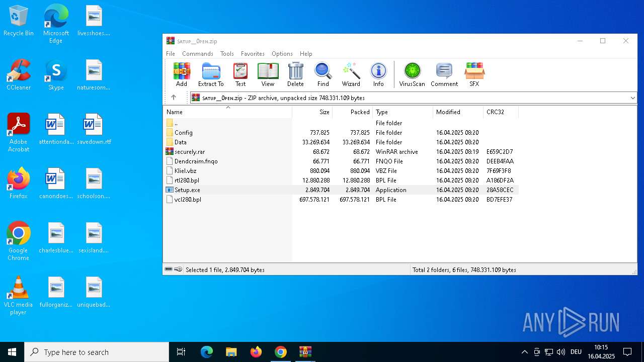Screen dimensions: 644x362
Task: Expand the archive path dropdown arrow
Action: (632, 98)
